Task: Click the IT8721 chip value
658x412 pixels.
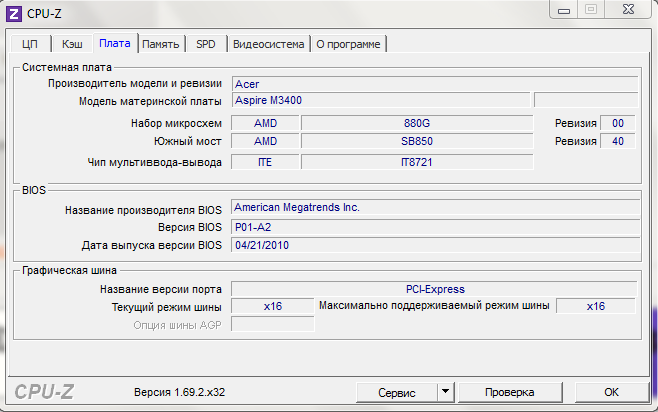Action: [417, 162]
